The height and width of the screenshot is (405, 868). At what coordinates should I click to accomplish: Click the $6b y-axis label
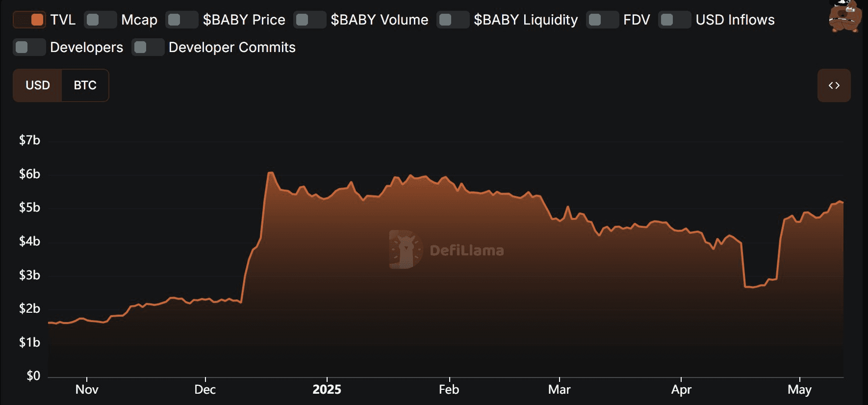(29, 174)
